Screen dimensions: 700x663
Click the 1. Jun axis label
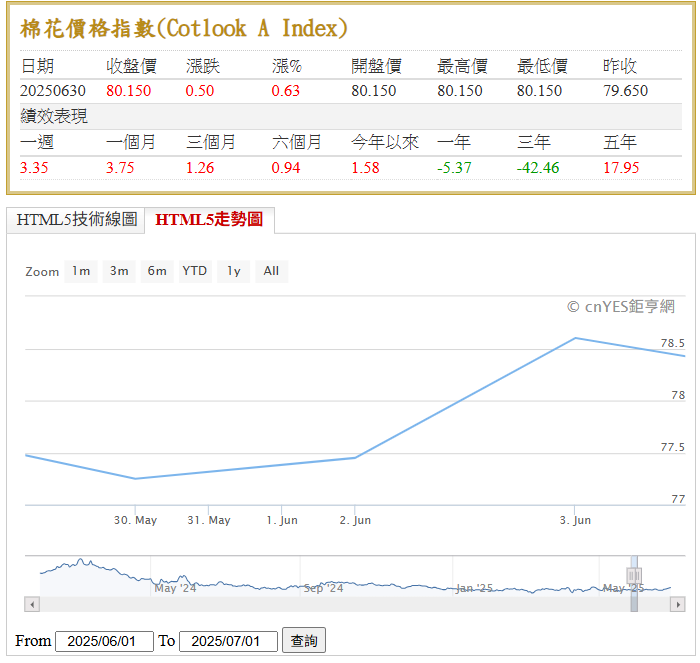282,520
